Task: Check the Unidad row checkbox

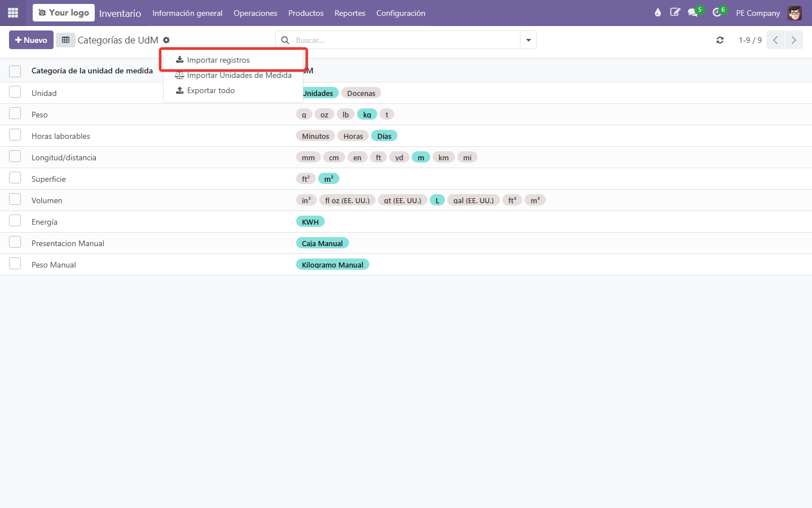Action: point(15,92)
